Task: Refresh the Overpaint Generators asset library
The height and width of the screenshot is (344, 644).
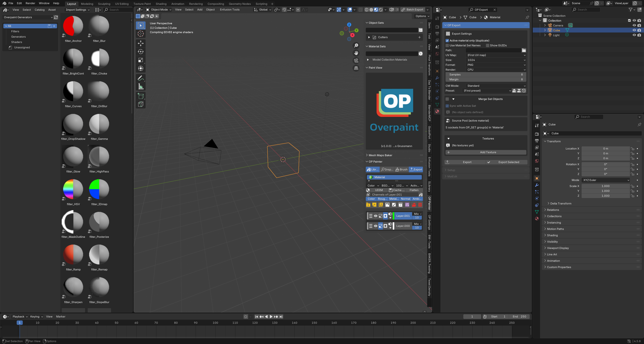Action: 56,17
